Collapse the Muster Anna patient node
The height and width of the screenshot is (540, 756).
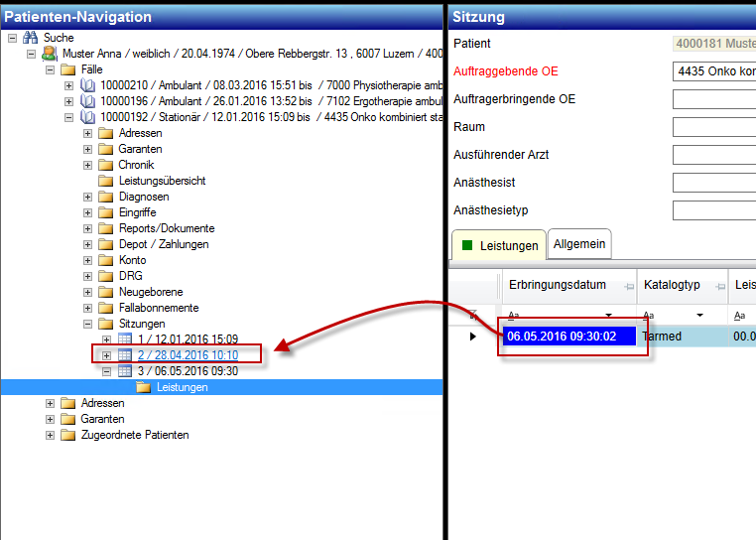point(32,54)
